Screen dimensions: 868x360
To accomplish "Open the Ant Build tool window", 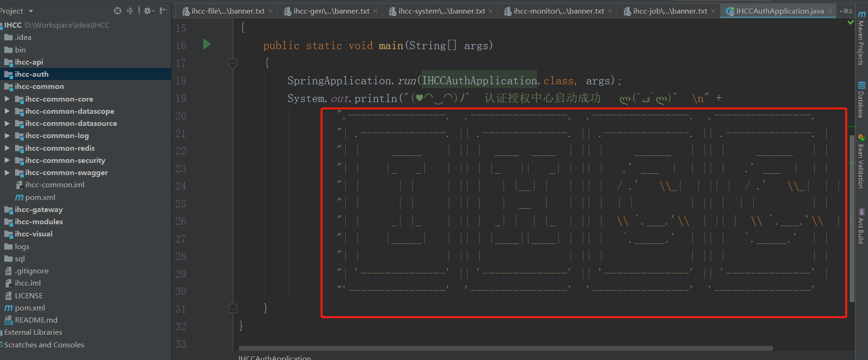I will click(861, 226).
